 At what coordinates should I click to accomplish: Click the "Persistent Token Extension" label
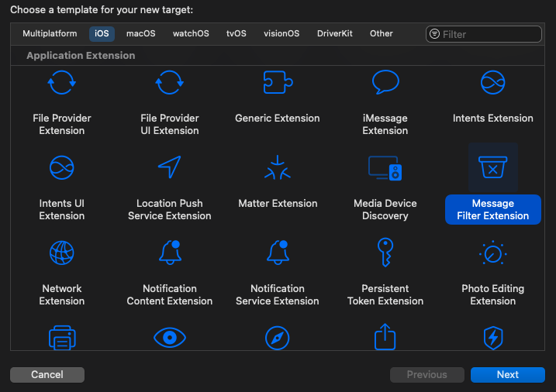tap(385, 294)
